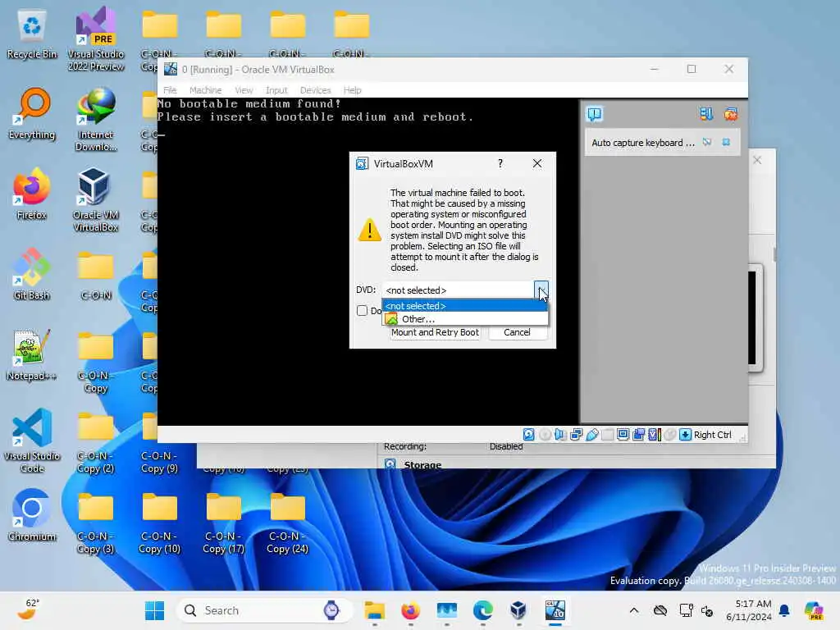The height and width of the screenshot is (630, 840).
Task: Click the delete finished notifications icon
Action: (x=731, y=113)
